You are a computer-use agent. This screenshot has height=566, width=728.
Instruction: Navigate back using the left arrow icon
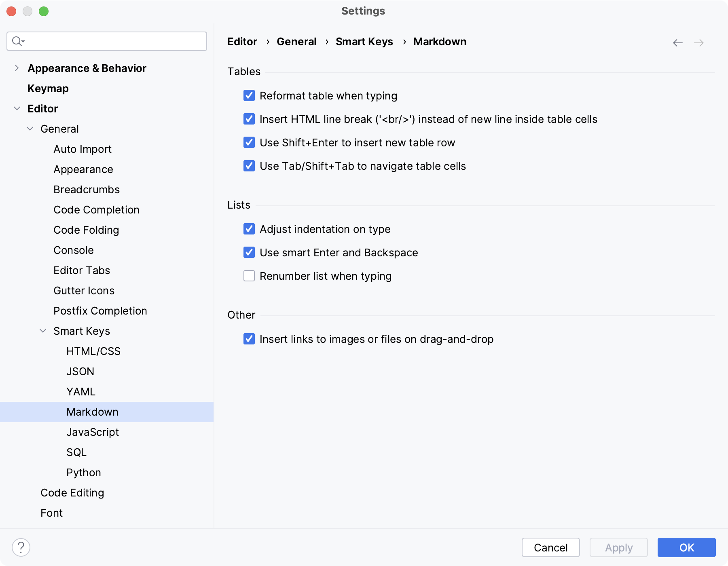click(x=677, y=42)
